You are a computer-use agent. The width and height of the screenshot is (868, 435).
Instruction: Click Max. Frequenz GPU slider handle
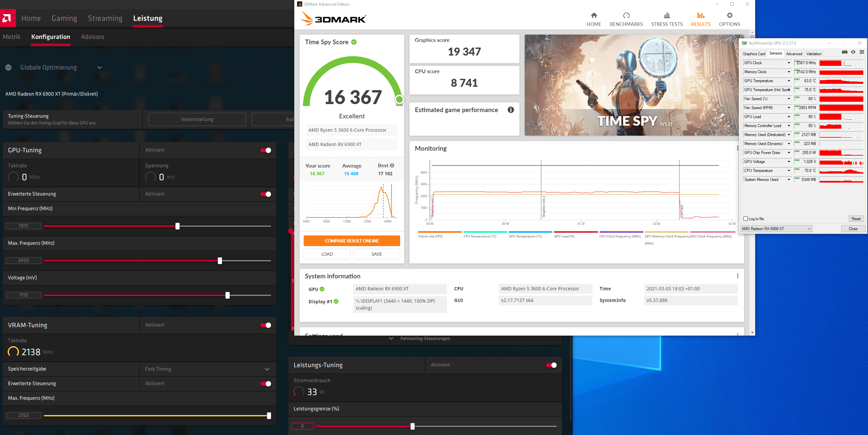[x=220, y=261]
